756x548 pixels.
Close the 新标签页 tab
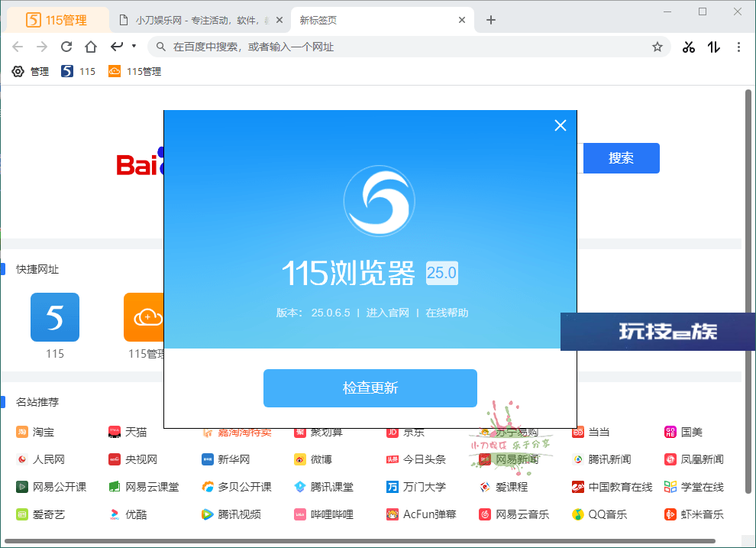point(462,21)
